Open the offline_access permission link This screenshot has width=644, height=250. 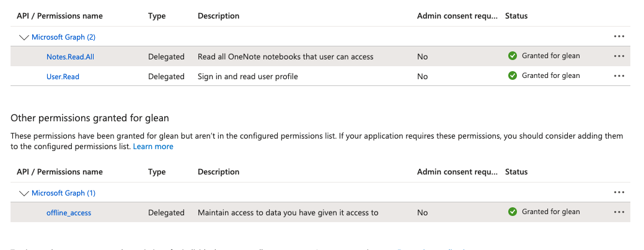(x=69, y=213)
